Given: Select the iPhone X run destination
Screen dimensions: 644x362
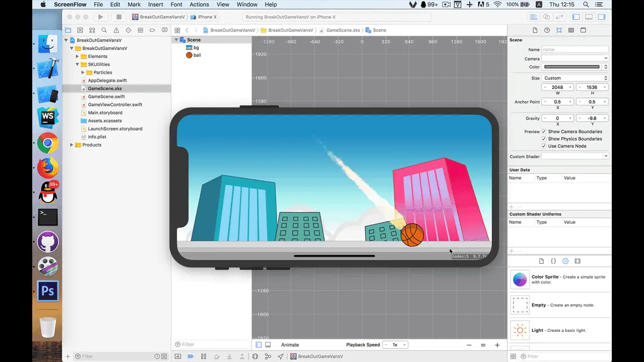Looking at the screenshot, I should [204, 17].
